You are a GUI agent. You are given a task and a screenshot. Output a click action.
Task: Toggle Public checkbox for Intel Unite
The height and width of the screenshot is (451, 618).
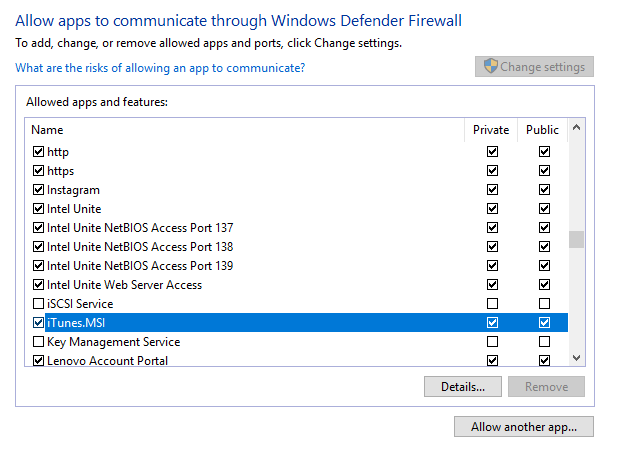coord(544,209)
